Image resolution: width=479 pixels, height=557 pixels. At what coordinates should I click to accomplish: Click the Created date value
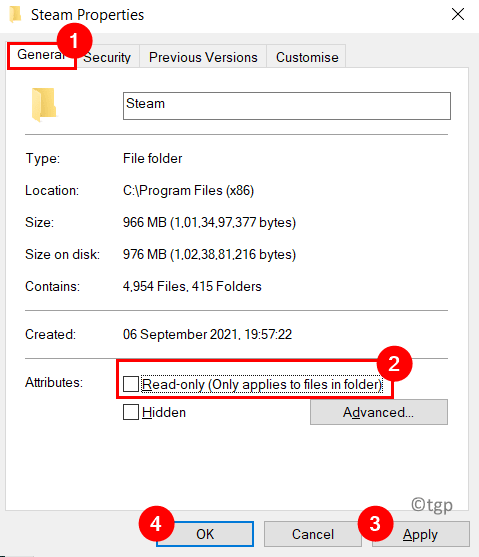(207, 334)
